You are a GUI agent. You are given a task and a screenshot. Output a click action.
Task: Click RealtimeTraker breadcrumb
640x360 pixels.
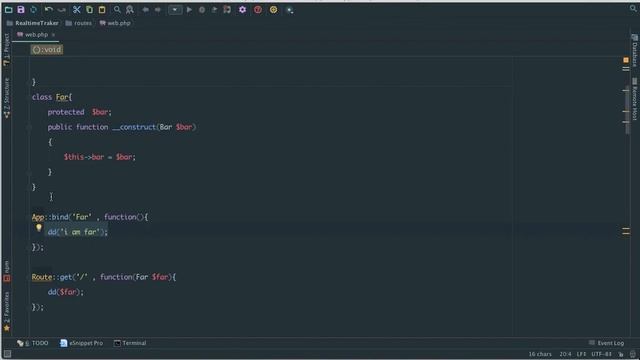click(x=33, y=23)
